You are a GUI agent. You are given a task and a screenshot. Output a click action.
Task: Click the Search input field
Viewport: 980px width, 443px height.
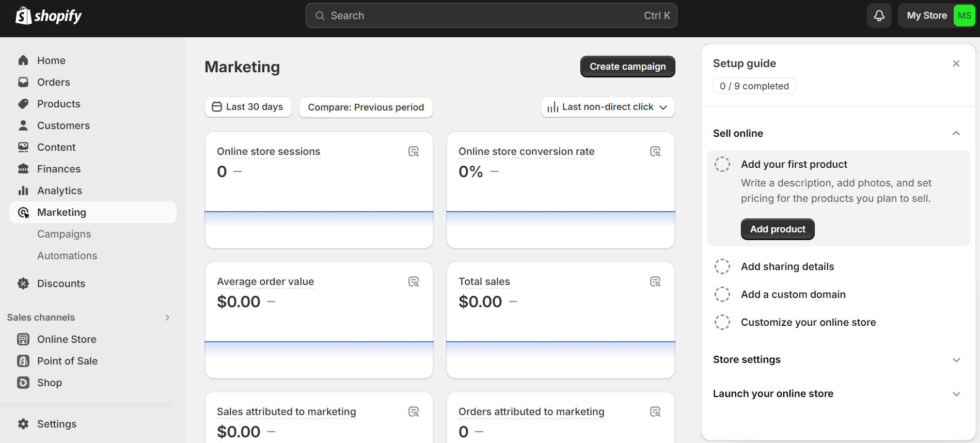pyautogui.click(x=491, y=15)
